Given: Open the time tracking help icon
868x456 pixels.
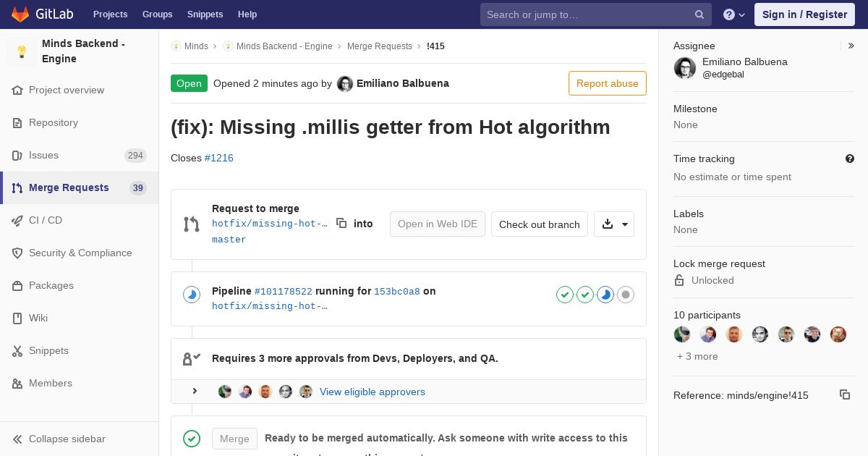Looking at the screenshot, I should (x=850, y=159).
